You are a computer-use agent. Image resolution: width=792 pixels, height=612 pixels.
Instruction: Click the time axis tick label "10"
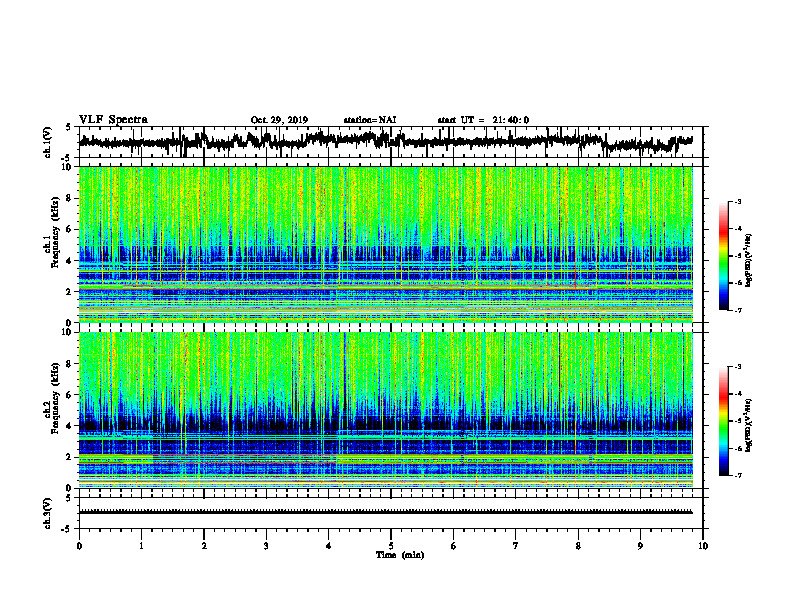tap(703, 546)
